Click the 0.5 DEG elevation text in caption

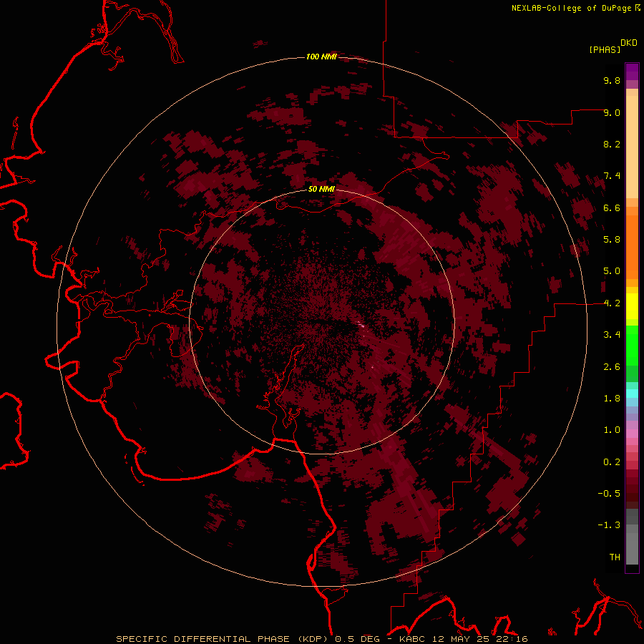click(358, 639)
